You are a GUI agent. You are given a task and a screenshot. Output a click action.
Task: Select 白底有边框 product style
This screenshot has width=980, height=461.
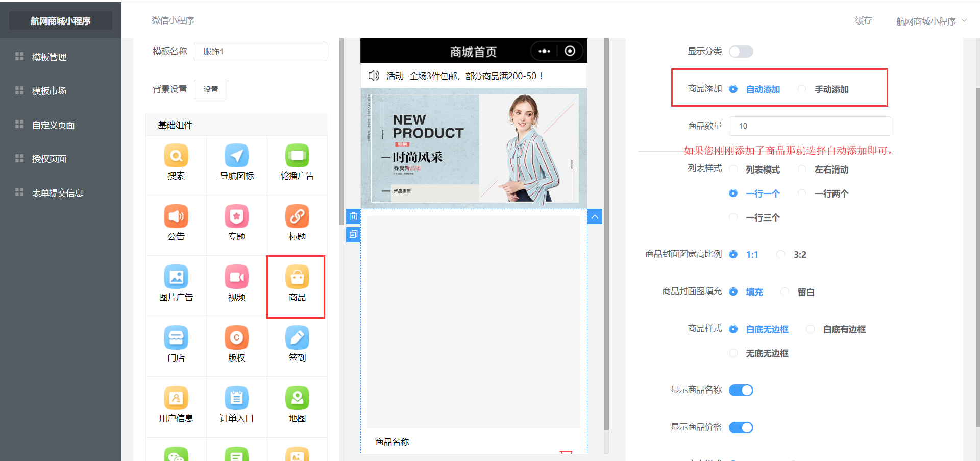click(836, 329)
